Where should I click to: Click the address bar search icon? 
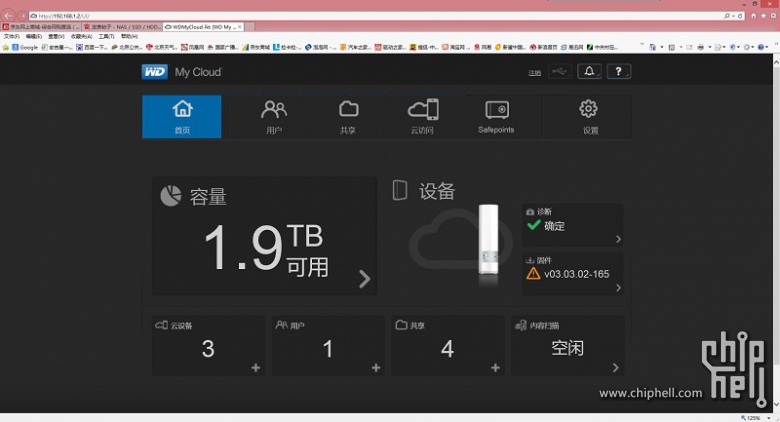(x=727, y=16)
